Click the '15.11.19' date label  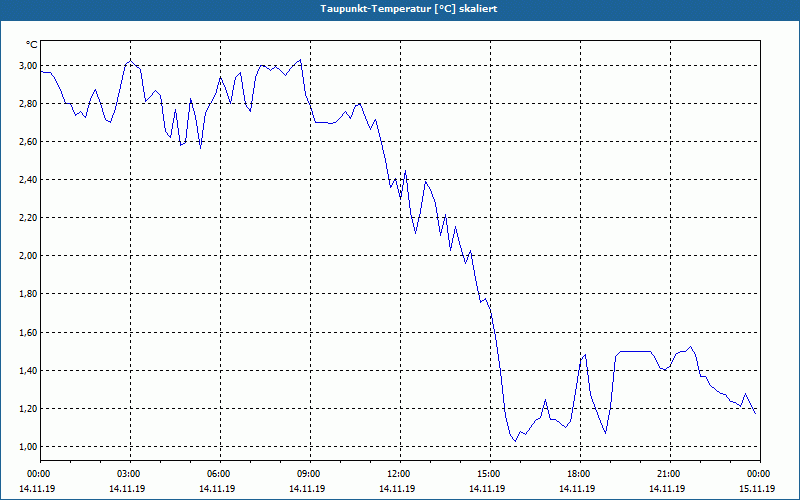coord(757,489)
